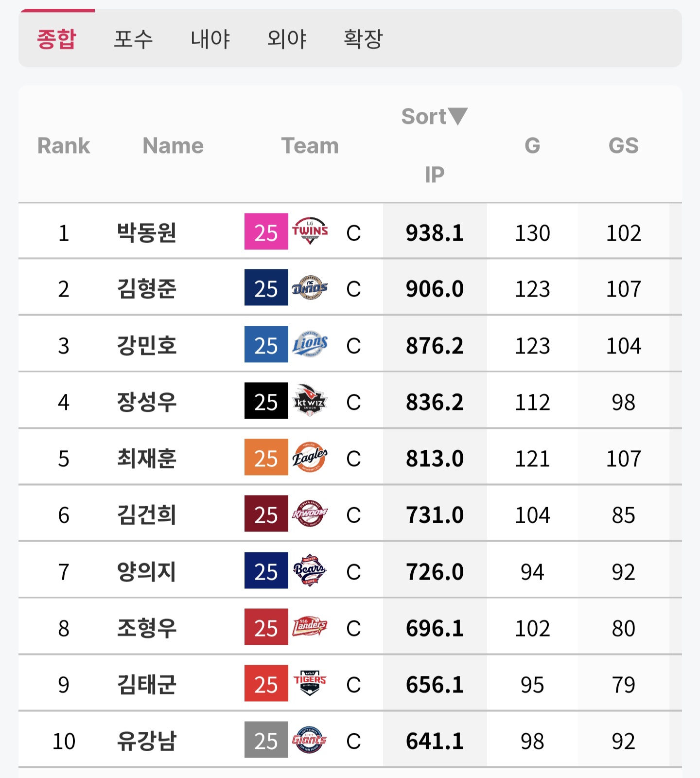This screenshot has width=700, height=778.
Task: Click the IP value 906.0
Action: pyautogui.click(x=435, y=289)
